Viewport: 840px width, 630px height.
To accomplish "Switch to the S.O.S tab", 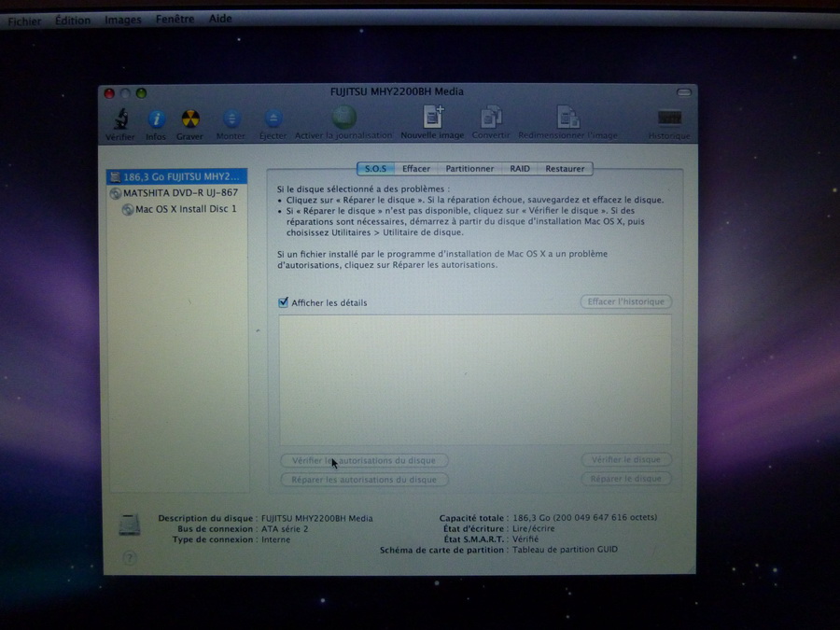I will click(x=375, y=169).
